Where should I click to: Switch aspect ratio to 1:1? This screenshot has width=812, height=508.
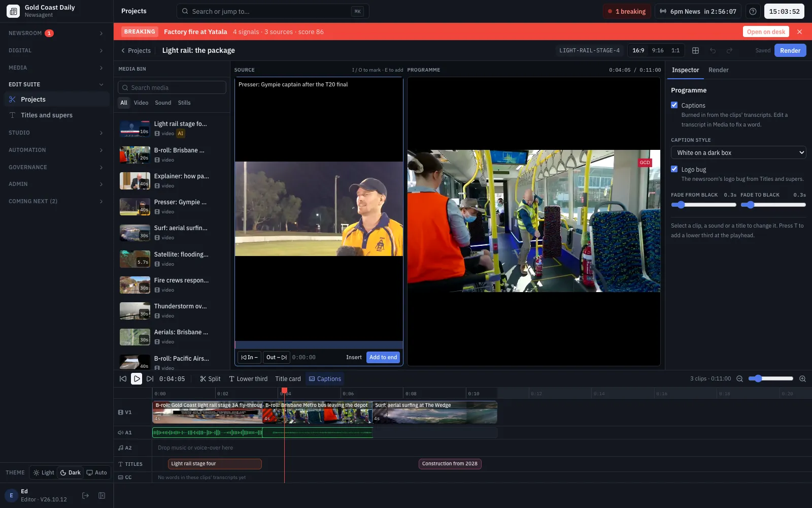(x=675, y=50)
